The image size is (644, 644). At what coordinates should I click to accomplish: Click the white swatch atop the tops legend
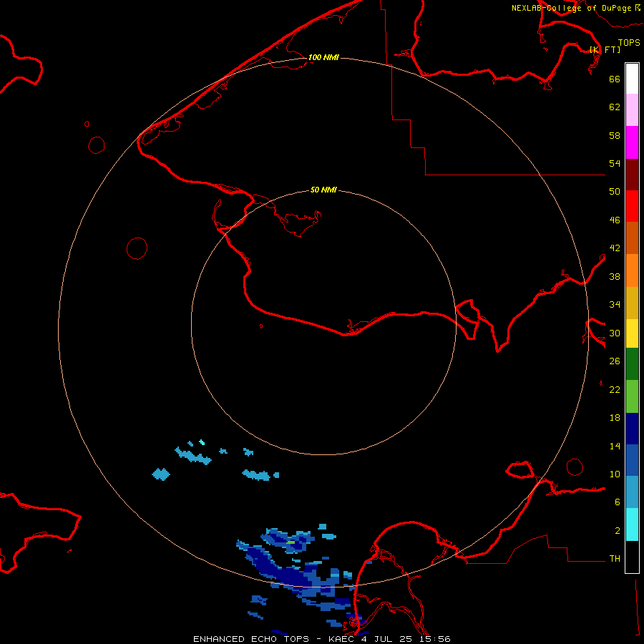pos(632,79)
